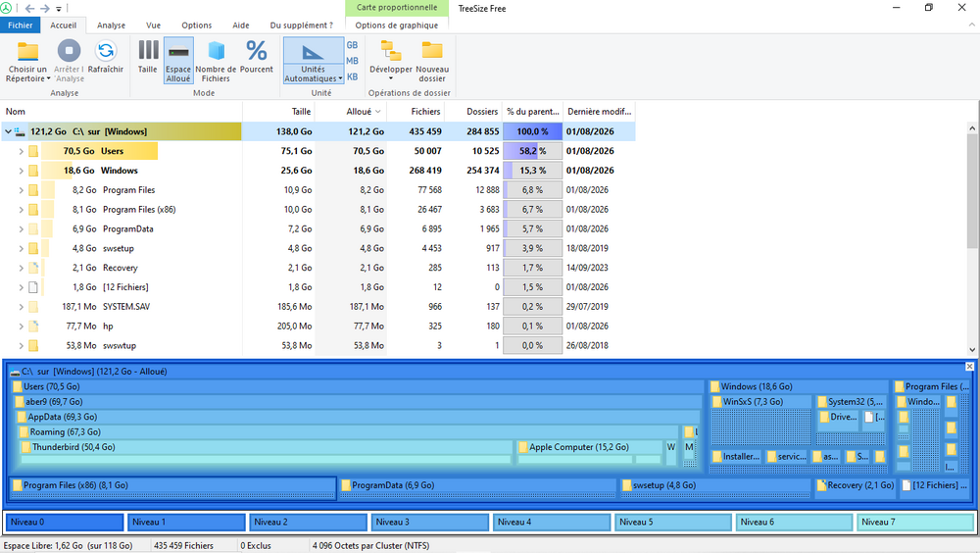Click the Rafraîchir refresh icon

(x=106, y=51)
